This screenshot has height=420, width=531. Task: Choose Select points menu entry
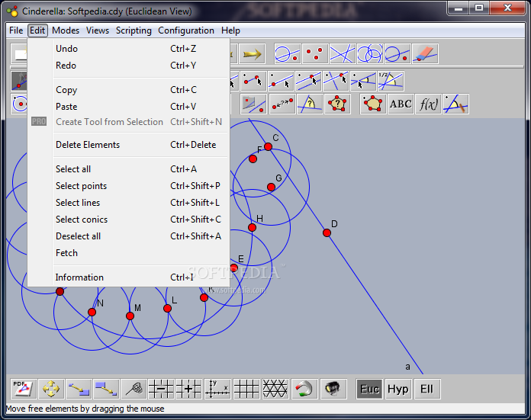click(128, 186)
